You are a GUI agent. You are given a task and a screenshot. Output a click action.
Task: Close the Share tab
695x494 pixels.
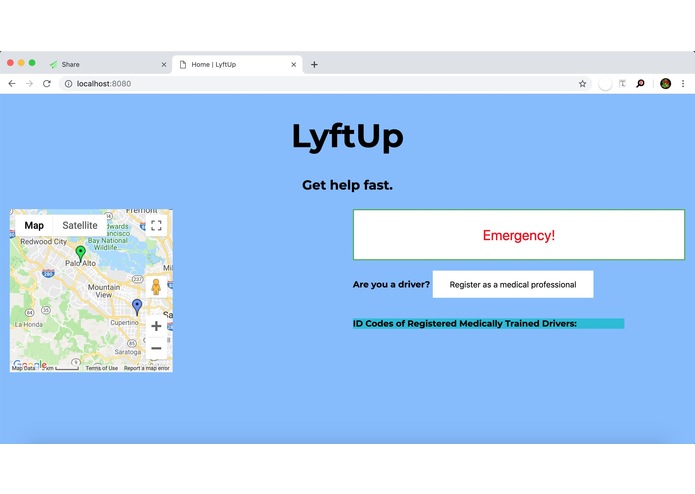(164, 65)
